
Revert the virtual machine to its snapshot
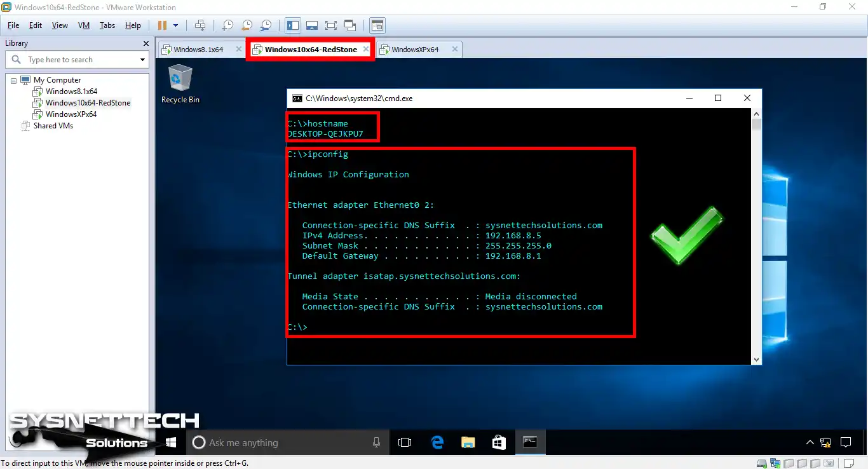click(246, 25)
